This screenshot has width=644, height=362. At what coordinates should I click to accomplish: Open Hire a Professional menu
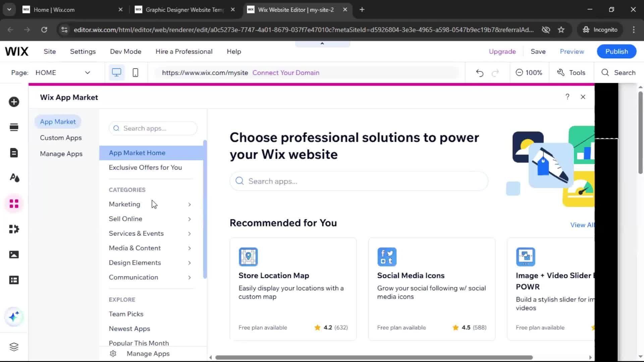pos(184,51)
